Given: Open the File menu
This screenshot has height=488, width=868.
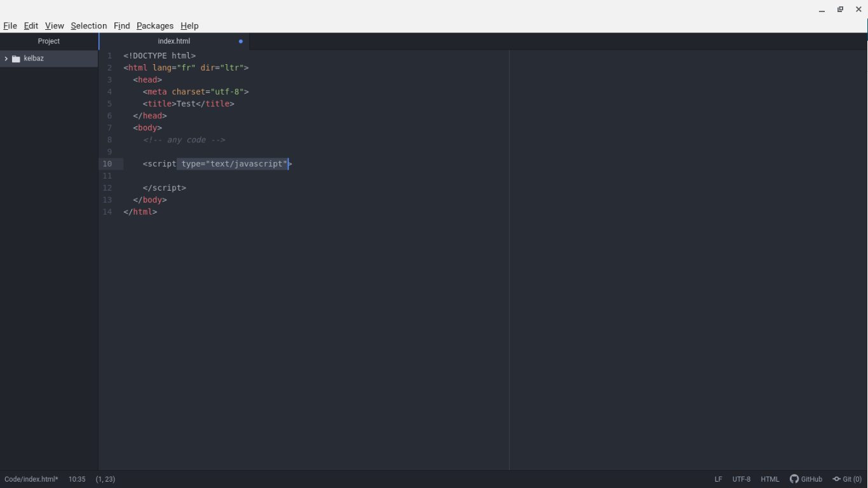Looking at the screenshot, I should click(10, 25).
